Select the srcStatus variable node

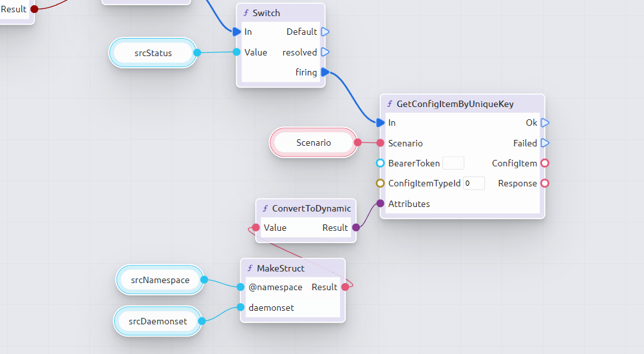pos(153,53)
